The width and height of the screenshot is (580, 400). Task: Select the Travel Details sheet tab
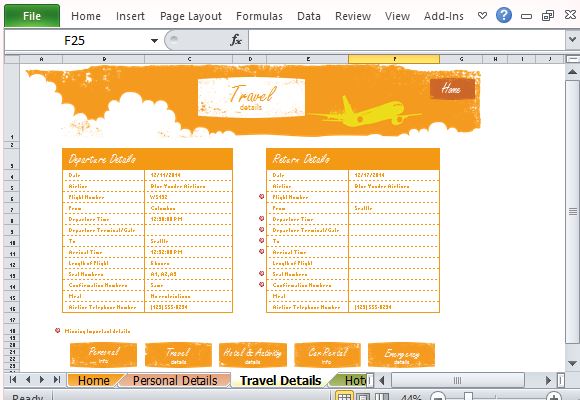point(280,380)
